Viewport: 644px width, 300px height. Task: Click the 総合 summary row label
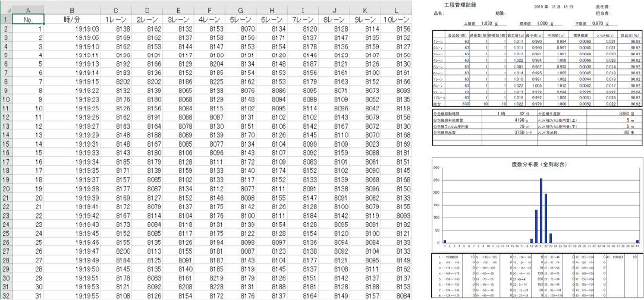click(438, 105)
